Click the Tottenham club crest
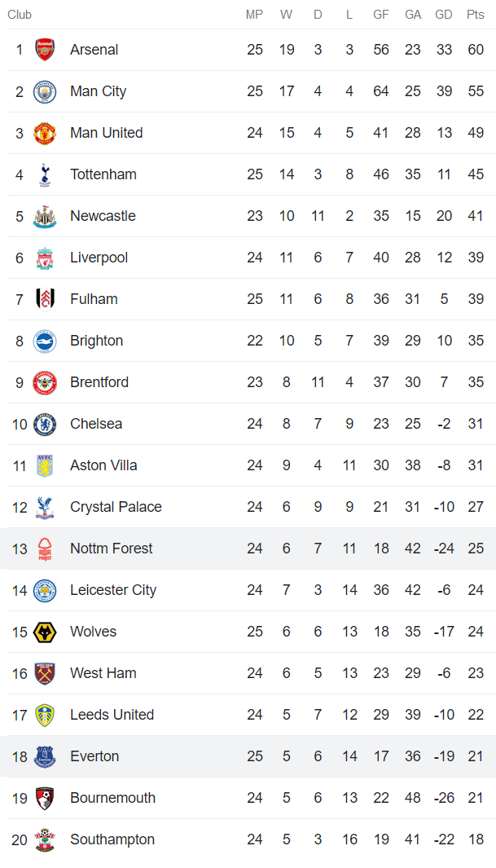The width and height of the screenshot is (496, 868). tap(45, 174)
